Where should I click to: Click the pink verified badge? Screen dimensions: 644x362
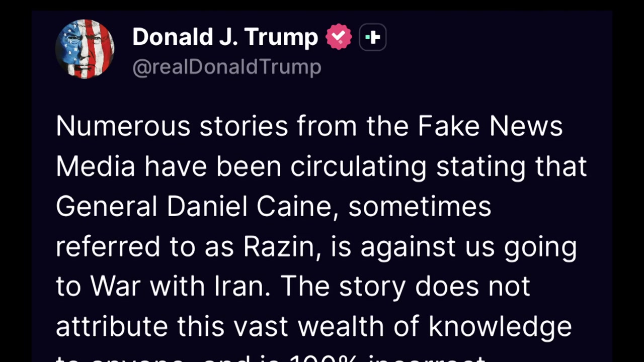pyautogui.click(x=338, y=37)
